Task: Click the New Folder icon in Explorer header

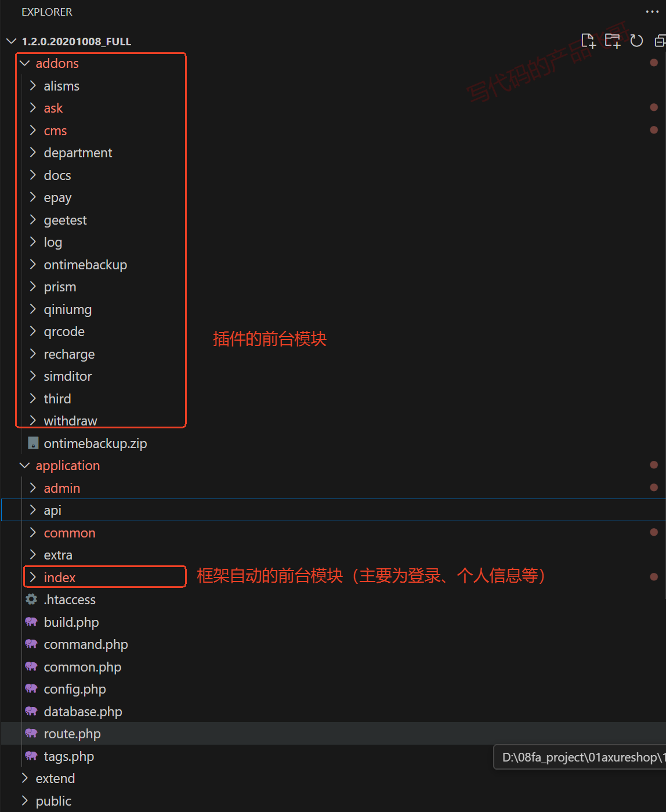Action: tap(613, 41)
